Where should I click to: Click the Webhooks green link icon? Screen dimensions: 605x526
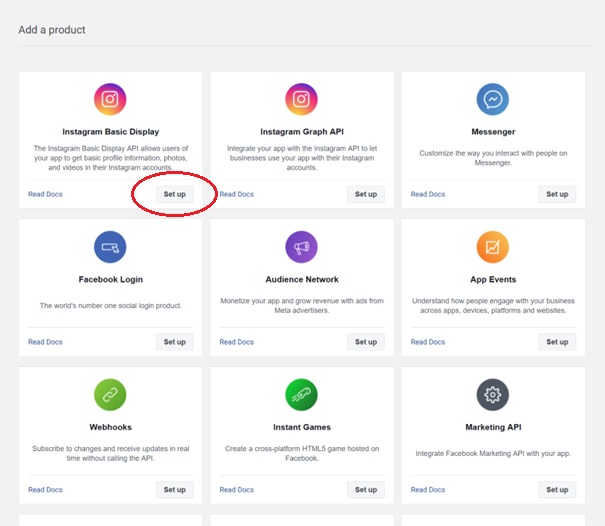click(x=110, y=394)
